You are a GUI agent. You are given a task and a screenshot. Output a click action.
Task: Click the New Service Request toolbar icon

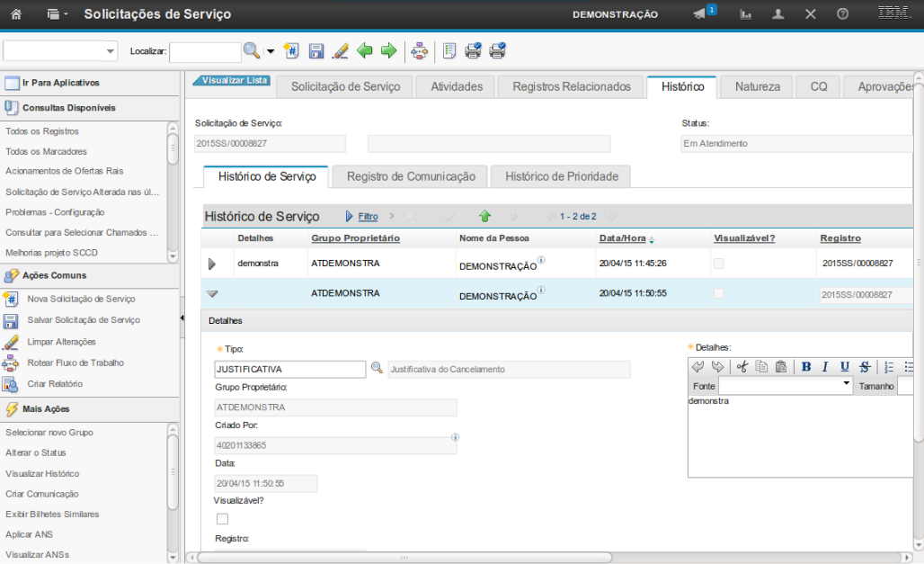(x=291, y=51)
